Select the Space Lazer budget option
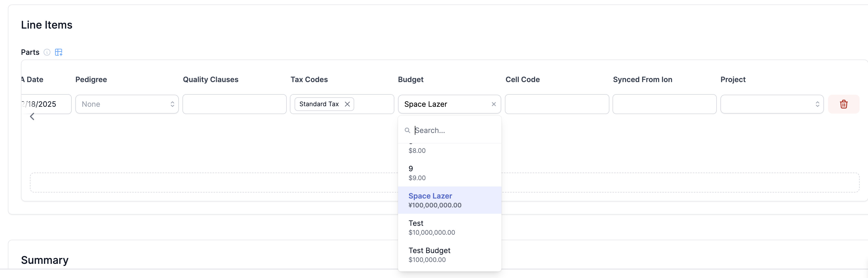Viewport: 868px width, 278px height. (449, 200)
